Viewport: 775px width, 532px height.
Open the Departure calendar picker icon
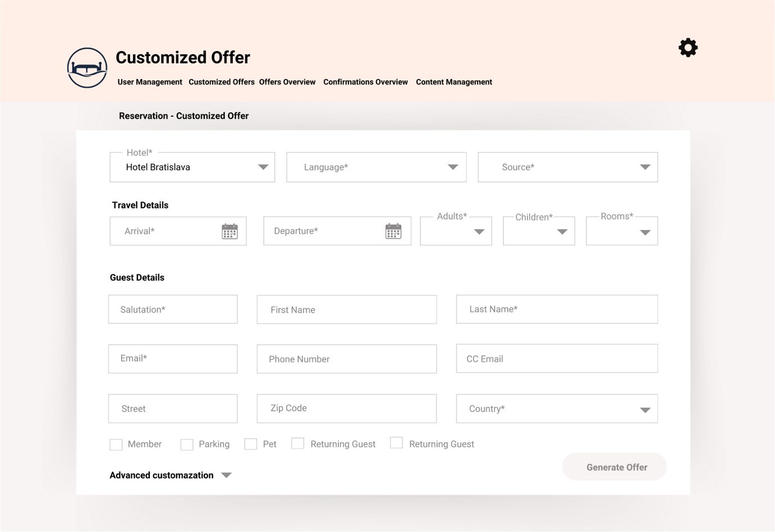point(393,231)
